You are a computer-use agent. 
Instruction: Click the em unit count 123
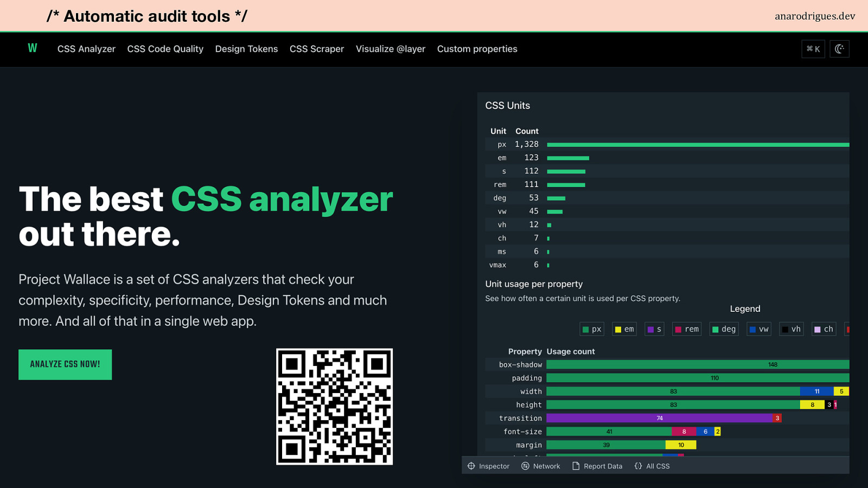[531, 158]
